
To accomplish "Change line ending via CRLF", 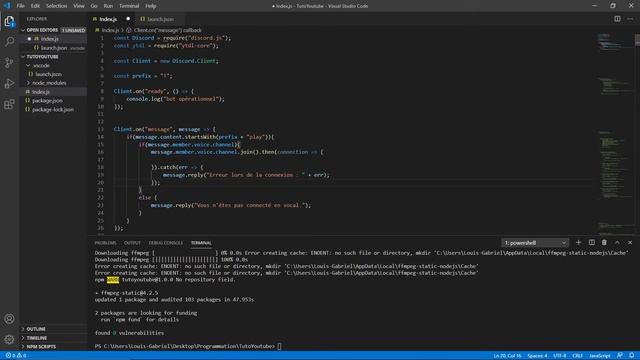I will coord(577,356).
